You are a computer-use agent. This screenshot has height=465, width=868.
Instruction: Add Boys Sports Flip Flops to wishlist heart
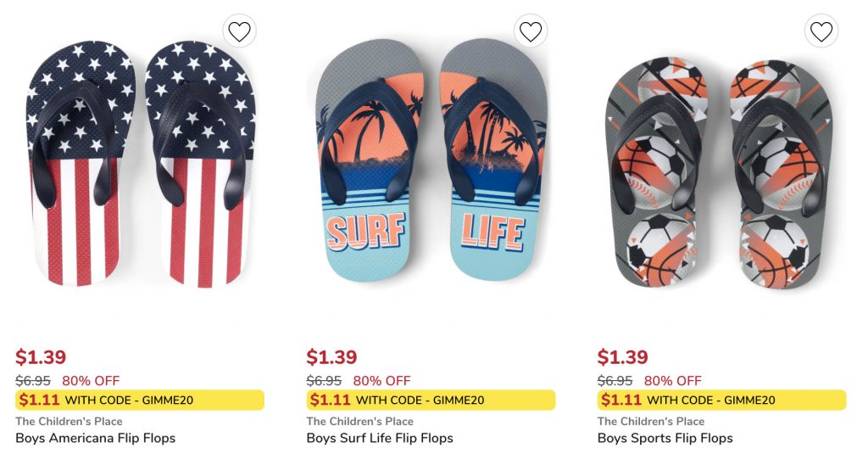click(821, 32)
